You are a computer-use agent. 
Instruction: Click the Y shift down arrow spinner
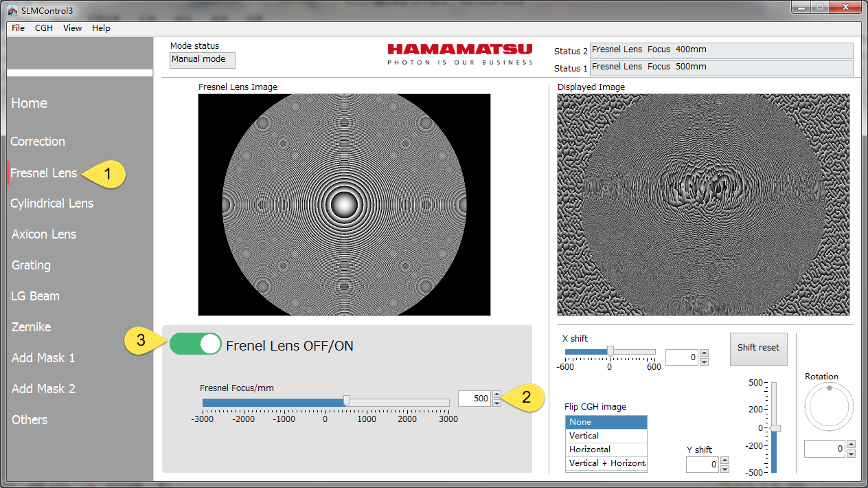click(x=724, y=469)
